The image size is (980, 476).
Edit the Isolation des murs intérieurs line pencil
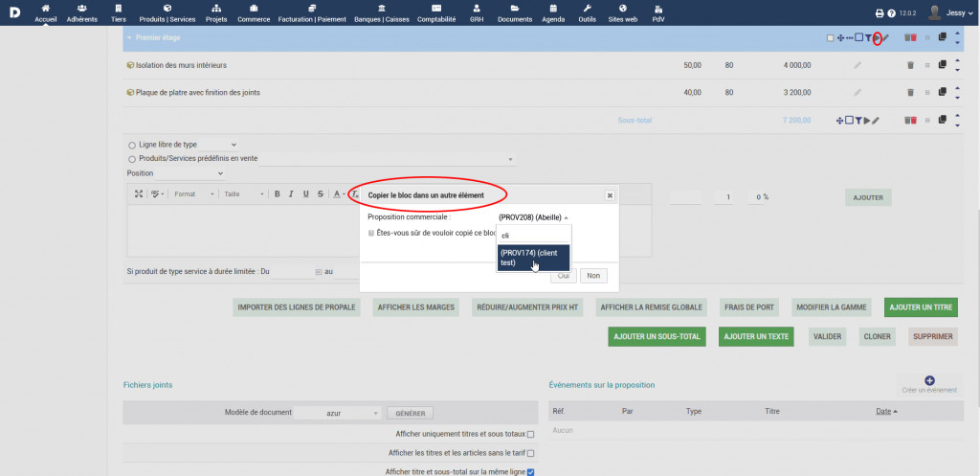(857, 65)
